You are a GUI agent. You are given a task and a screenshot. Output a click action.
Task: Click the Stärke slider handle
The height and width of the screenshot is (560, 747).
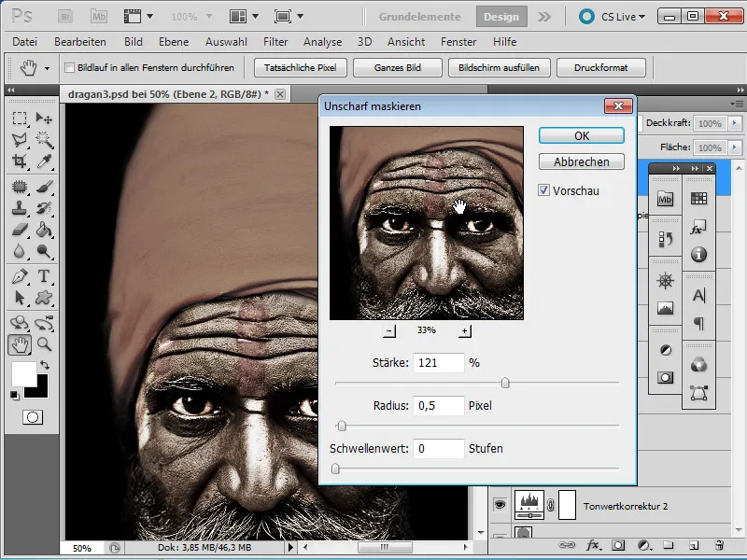505,383
